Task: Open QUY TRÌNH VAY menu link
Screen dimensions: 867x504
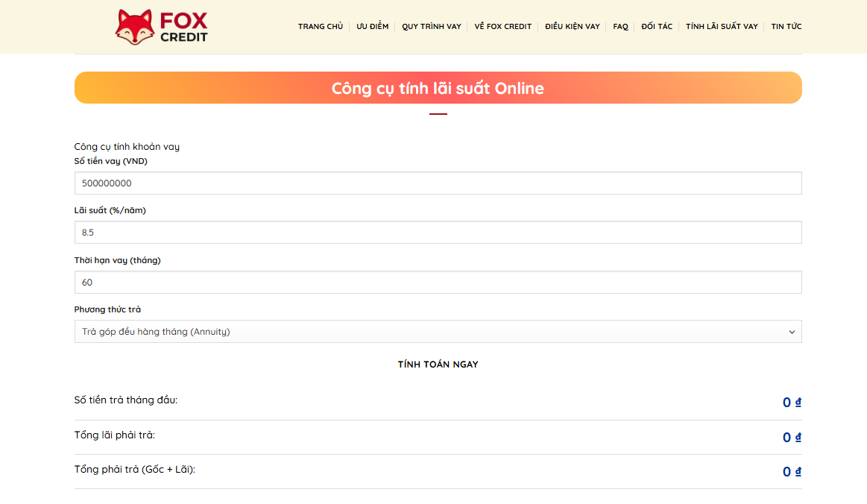Action: 432,27
